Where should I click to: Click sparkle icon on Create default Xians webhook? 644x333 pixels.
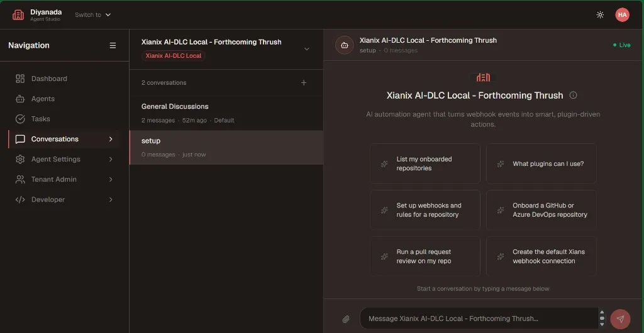tap(500, 257)
